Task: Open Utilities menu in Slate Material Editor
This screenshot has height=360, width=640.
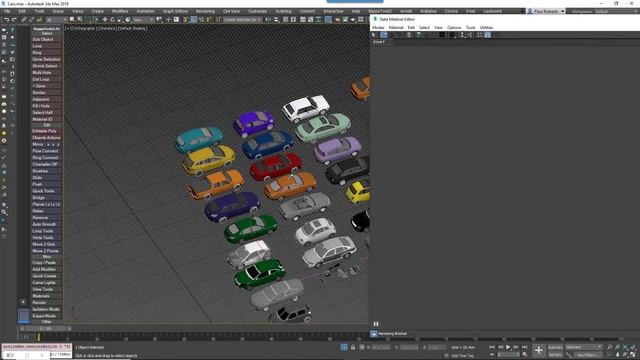Action: point(486,27)
